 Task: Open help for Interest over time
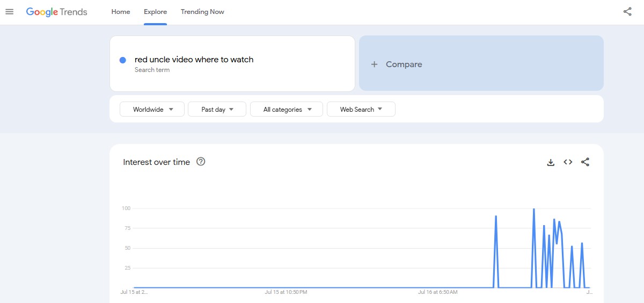click(201, 162)
